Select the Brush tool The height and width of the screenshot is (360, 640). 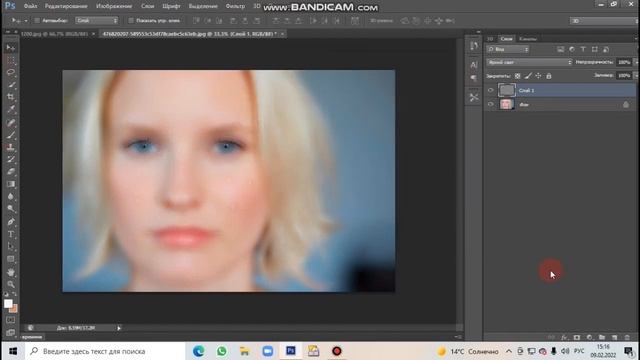coord(11,135)
